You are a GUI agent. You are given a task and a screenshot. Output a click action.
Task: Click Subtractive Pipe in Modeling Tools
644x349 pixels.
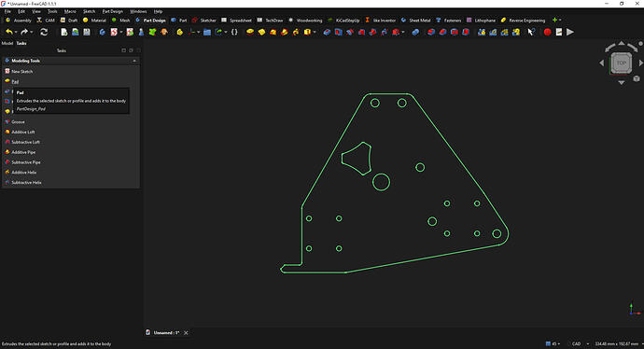coord(26,162)
